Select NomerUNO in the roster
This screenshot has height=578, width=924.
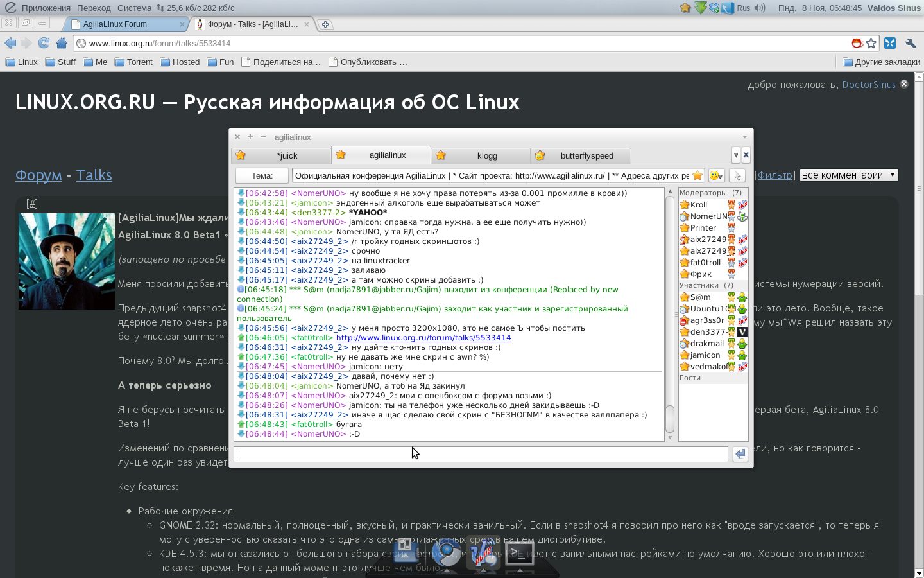713,216
